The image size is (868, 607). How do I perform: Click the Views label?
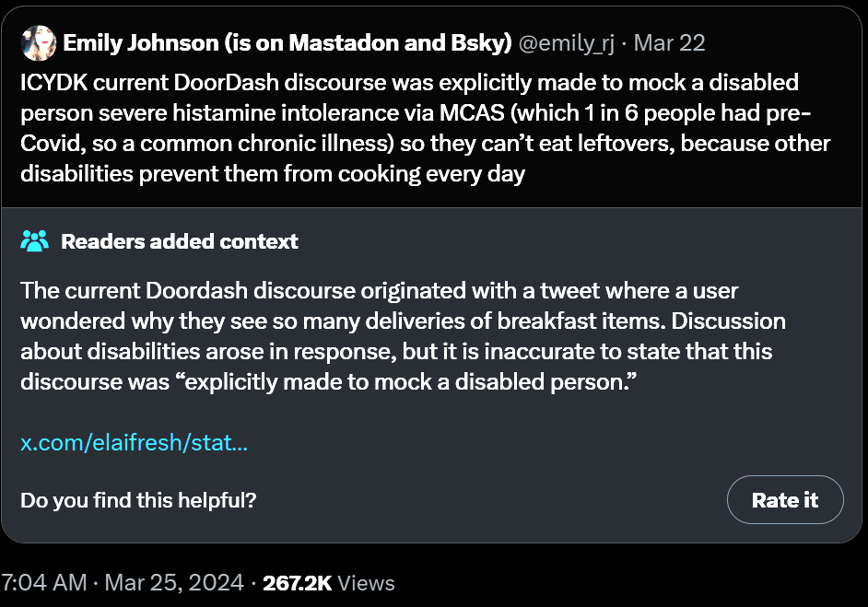point(366,583)
